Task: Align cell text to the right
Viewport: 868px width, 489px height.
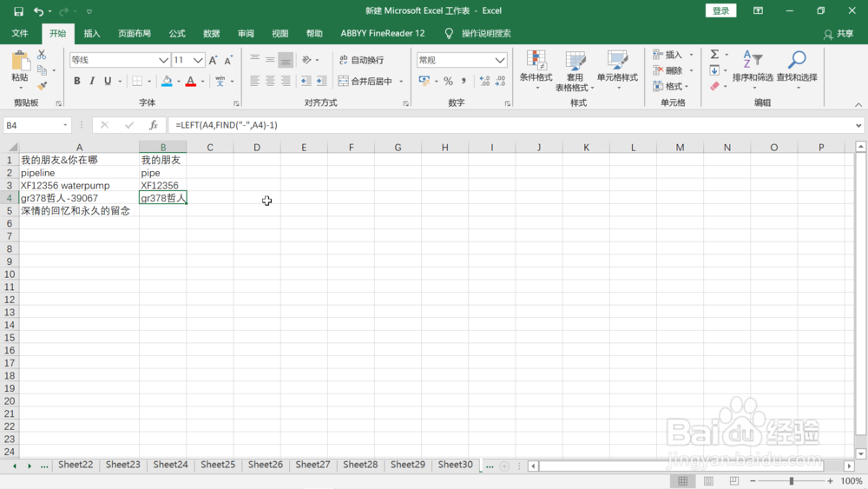Action: tap(286, 81)
